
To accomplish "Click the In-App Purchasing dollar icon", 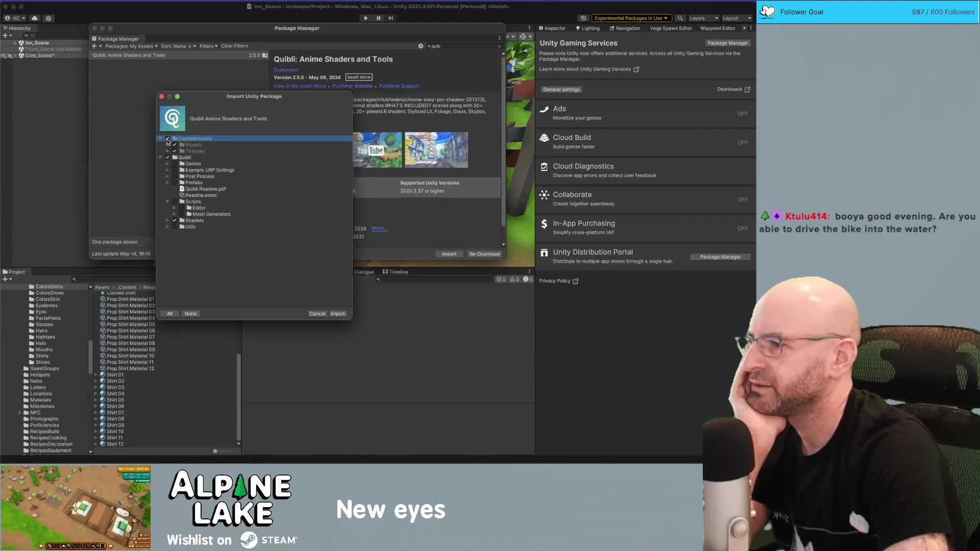I will [544, 223].
